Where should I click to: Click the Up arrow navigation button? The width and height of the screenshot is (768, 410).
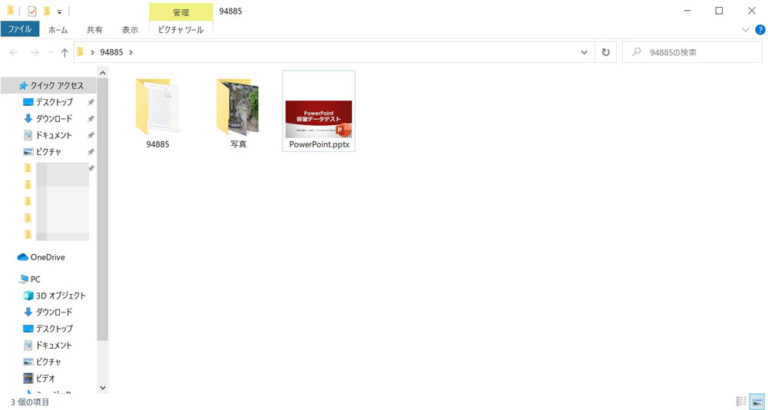click(x=65, y=52)
